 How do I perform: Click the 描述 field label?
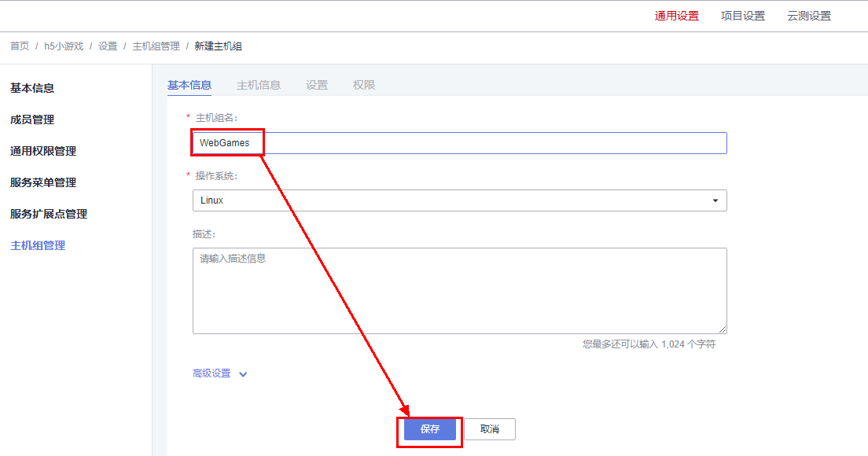click(204, 234)
